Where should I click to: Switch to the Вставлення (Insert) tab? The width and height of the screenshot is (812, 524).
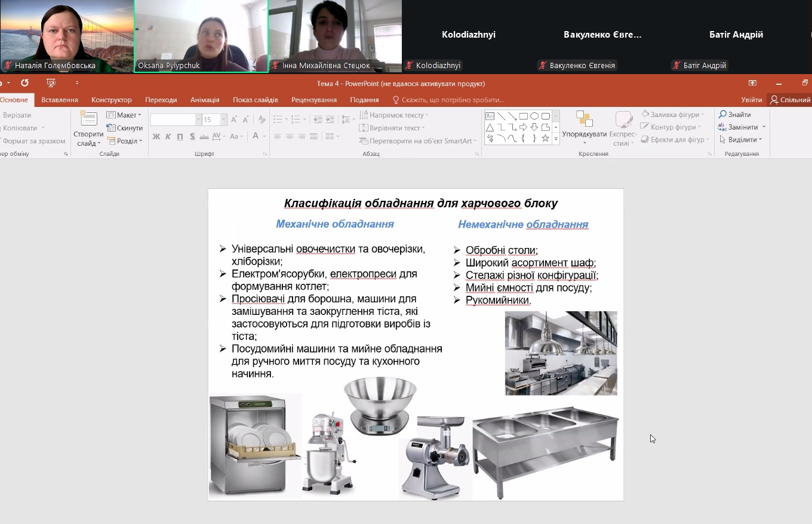pos(60,100)
